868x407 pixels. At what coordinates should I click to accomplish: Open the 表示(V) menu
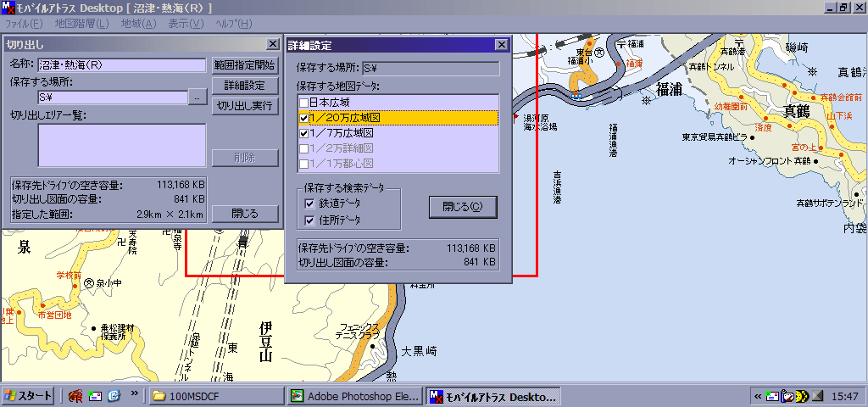tap(186, 24)
